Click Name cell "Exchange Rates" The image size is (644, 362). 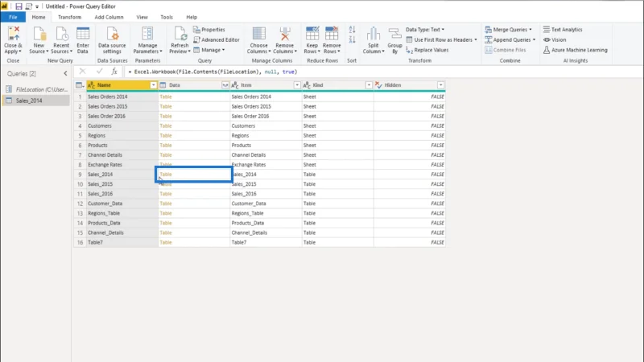coord(122,165)
